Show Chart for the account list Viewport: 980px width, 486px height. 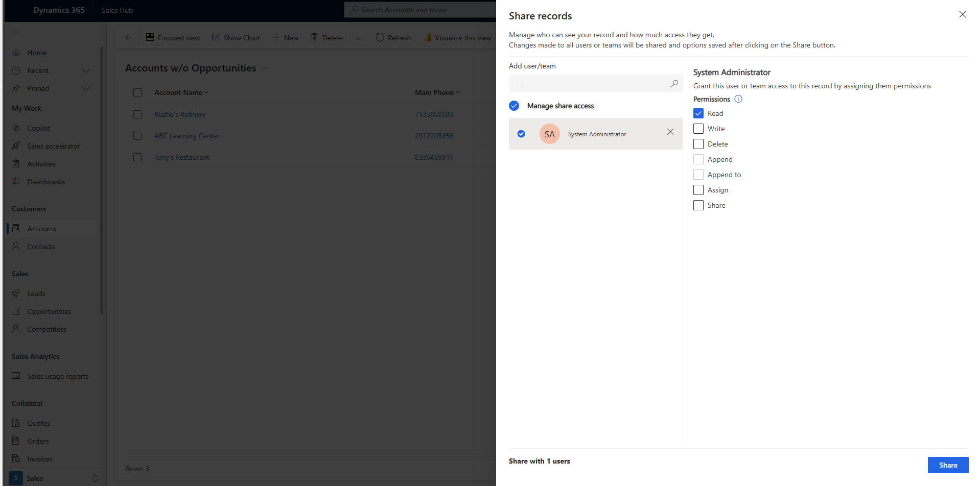coord(236,37)
